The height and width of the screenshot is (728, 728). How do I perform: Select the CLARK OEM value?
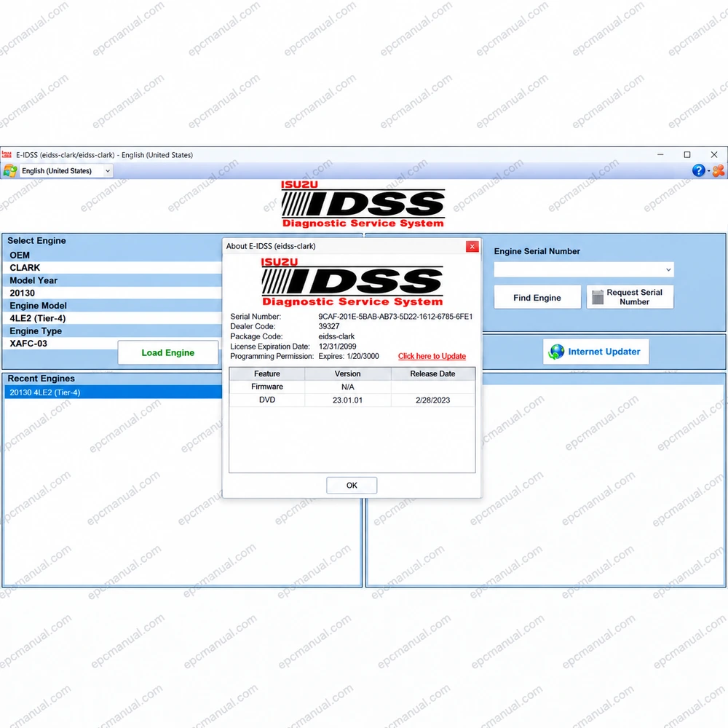(x=113, y=268)
